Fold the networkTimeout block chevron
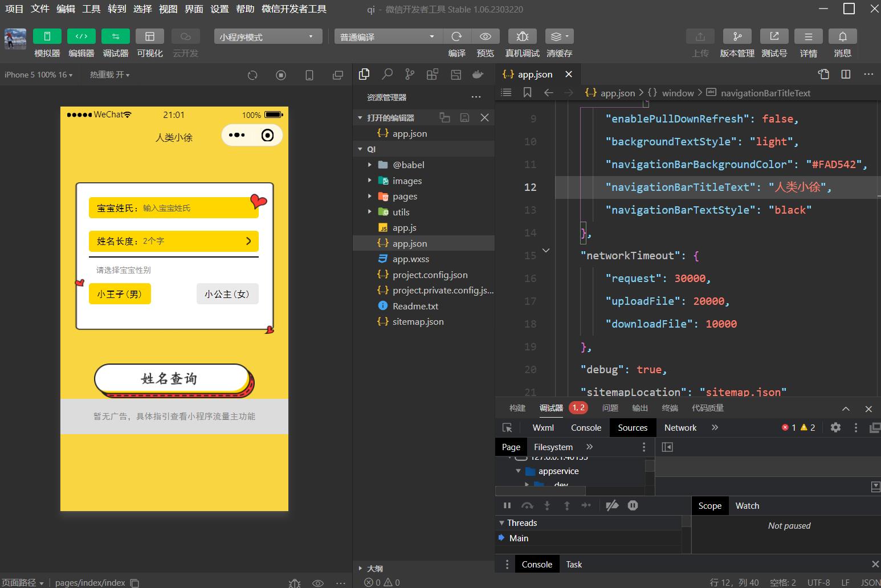The image size is (881, 588). [546, 251]
